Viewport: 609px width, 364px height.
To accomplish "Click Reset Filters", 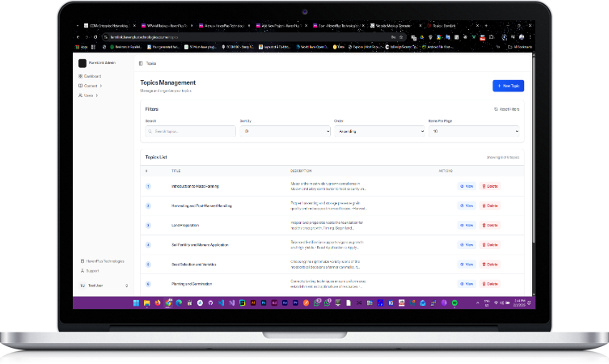I will (x=506, y=108).
